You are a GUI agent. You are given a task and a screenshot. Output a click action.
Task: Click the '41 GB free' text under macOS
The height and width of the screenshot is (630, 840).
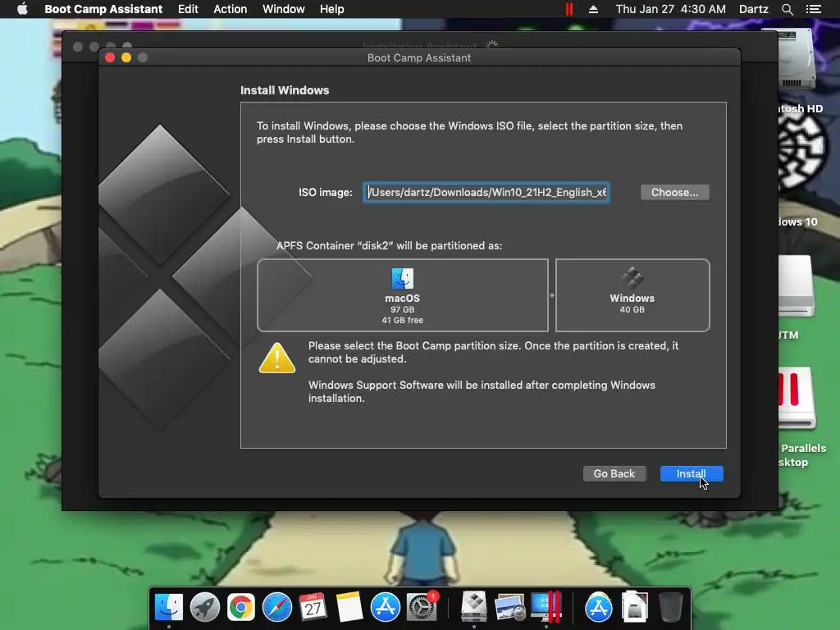[x=402, y=321]
